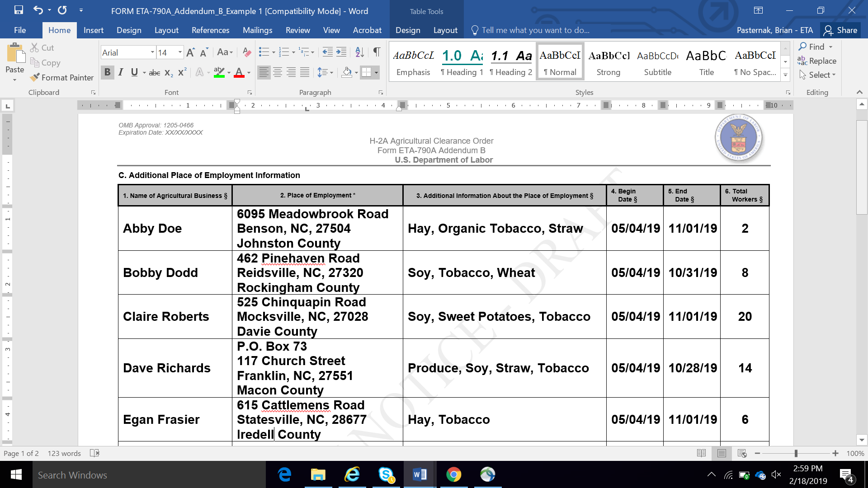Viewport: 868px width, 488px height.
Task: Open the Mailings ribbon tab
Action: (257, 30)
